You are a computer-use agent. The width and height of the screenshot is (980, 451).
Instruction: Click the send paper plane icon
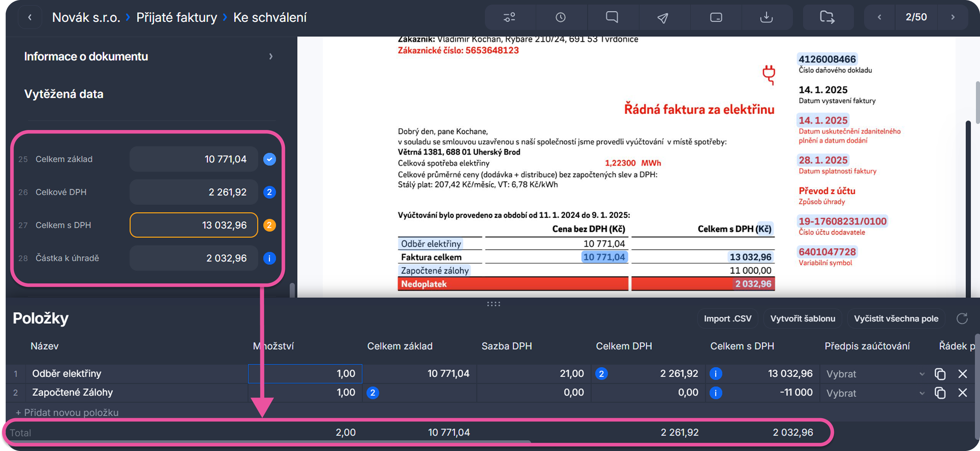(x=663, y=18)
